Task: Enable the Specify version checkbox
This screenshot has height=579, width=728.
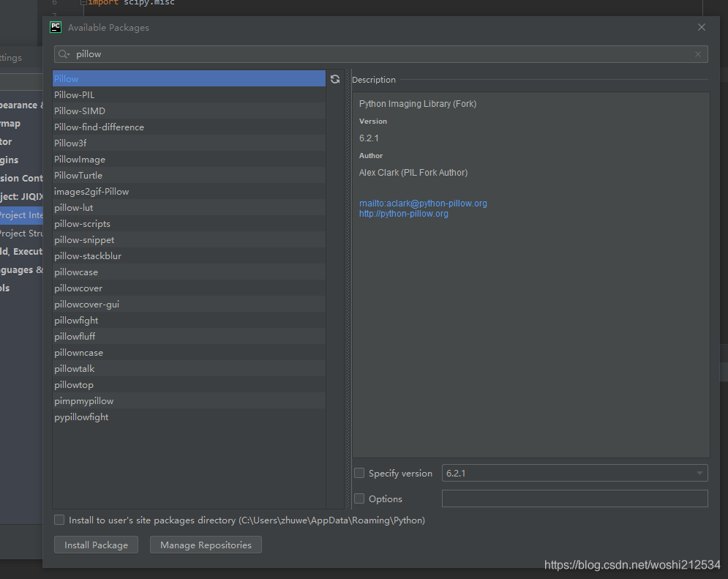Action: [359, 473]
